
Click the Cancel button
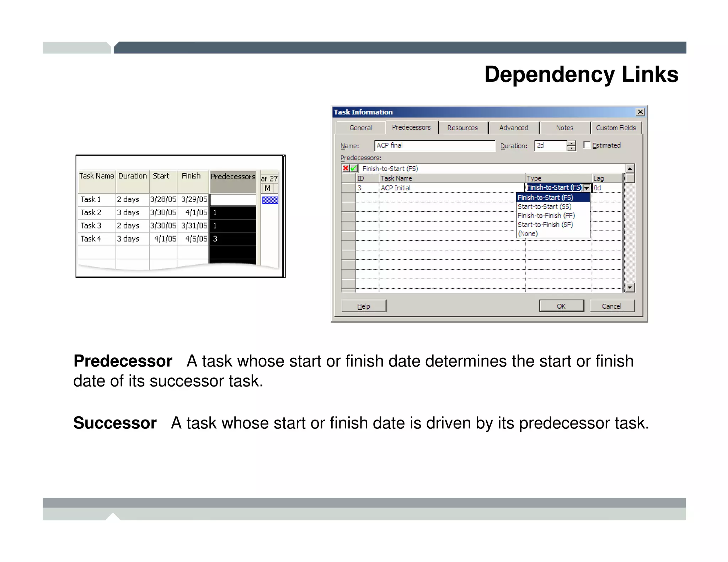click(612, 306)
